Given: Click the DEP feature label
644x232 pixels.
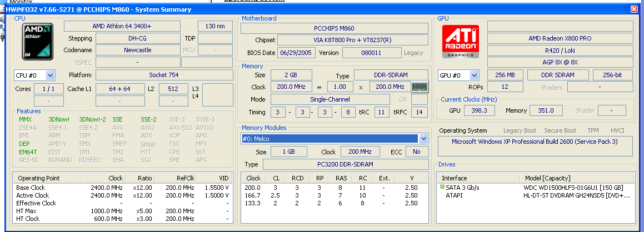Looking at the screenshot, I should point(24,144).
